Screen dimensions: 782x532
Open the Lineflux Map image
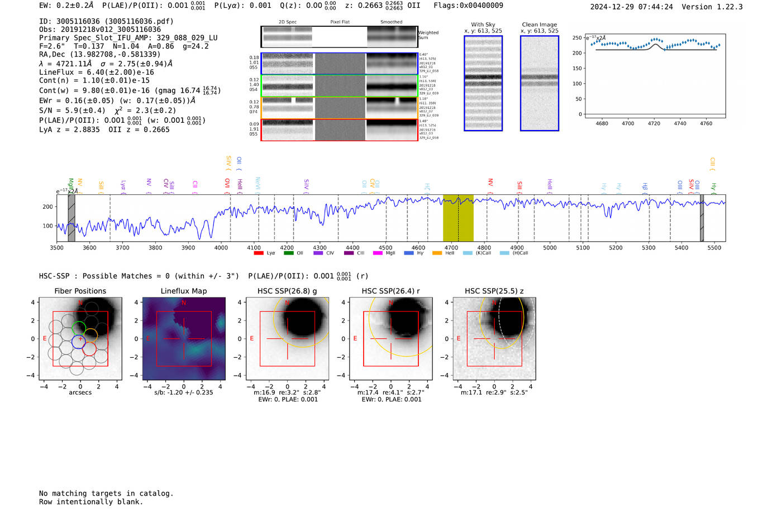pos(184,339)
